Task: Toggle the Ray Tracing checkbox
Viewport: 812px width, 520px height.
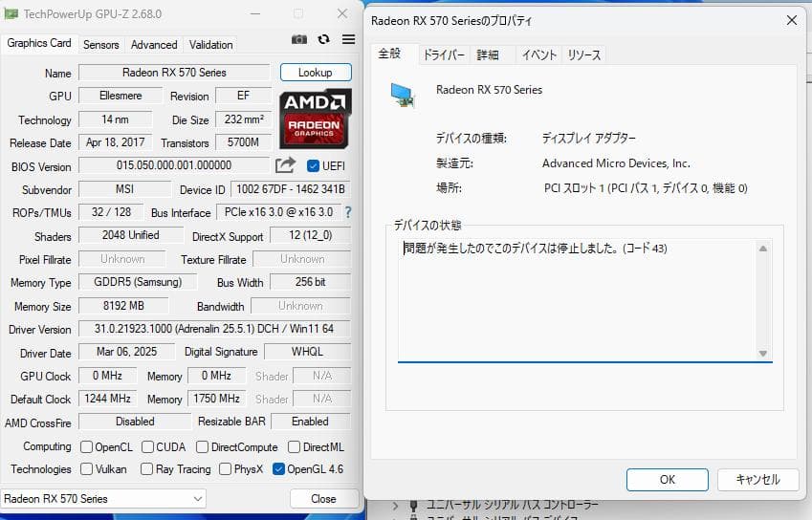Action: coord(147,468)
